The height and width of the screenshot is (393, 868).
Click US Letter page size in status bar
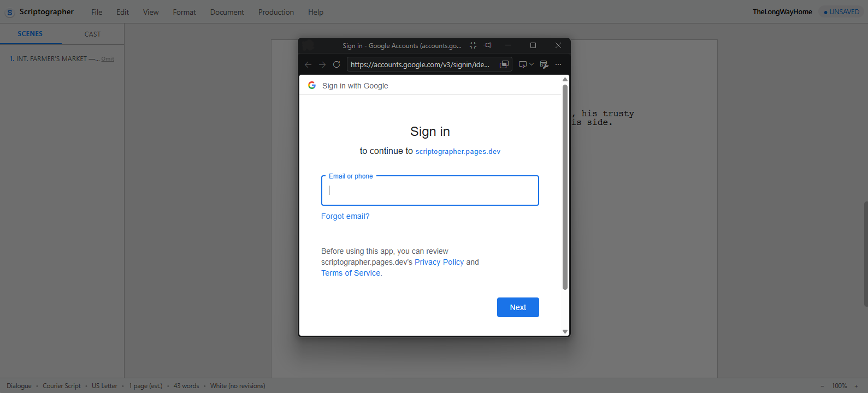[x=104, y=386]
